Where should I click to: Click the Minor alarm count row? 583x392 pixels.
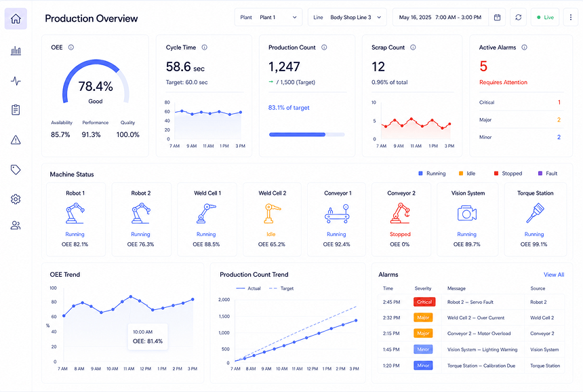point(521,137)
